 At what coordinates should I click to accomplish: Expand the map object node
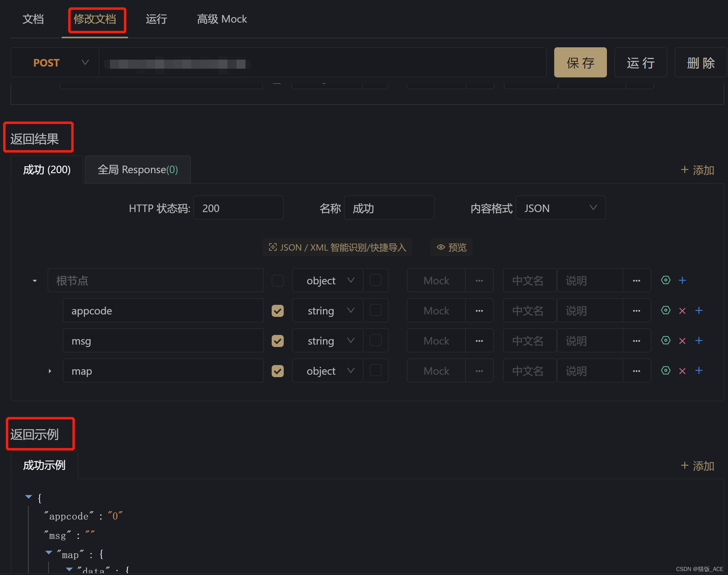coord(50,371)
